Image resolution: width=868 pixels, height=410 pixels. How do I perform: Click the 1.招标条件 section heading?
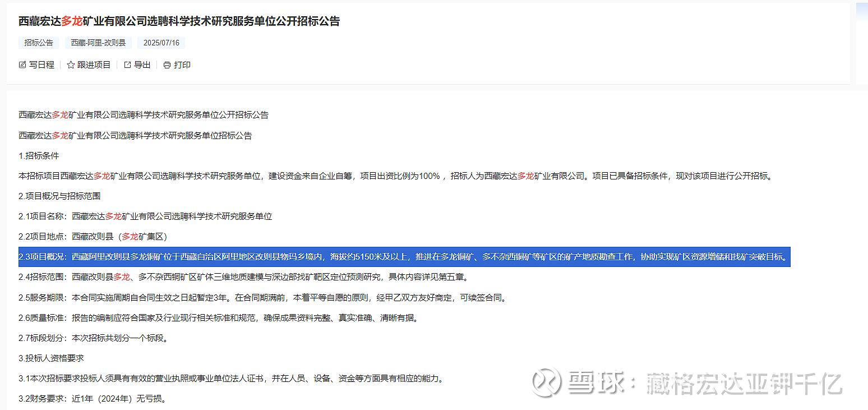pos(39,155)
